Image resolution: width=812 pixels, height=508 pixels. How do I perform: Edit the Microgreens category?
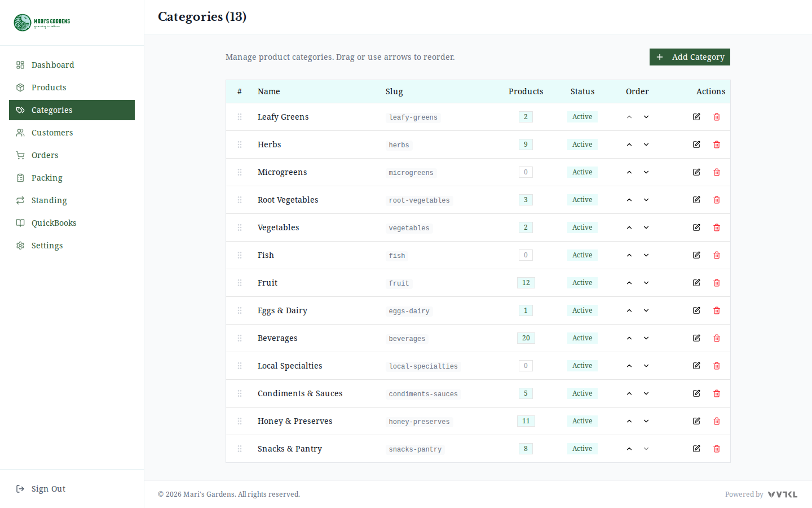point(696,172)
